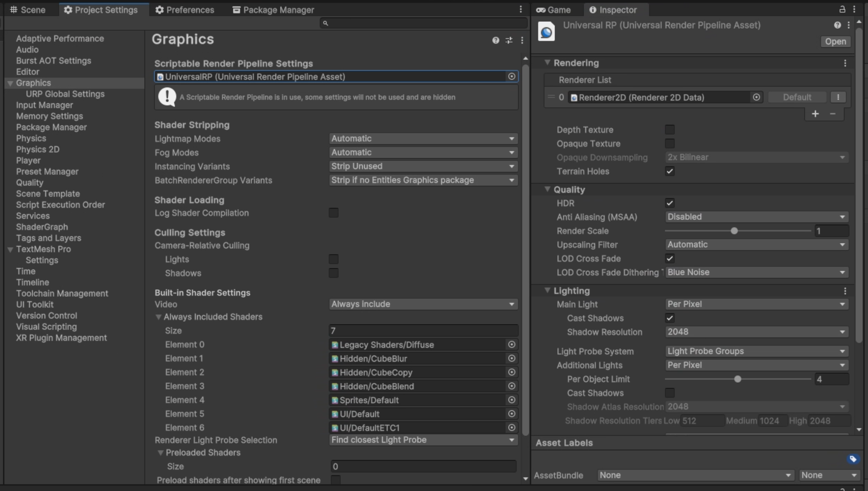The image size is (868, 491).
Task: Click the blue asset label tag icon
Action: (853, 459)
